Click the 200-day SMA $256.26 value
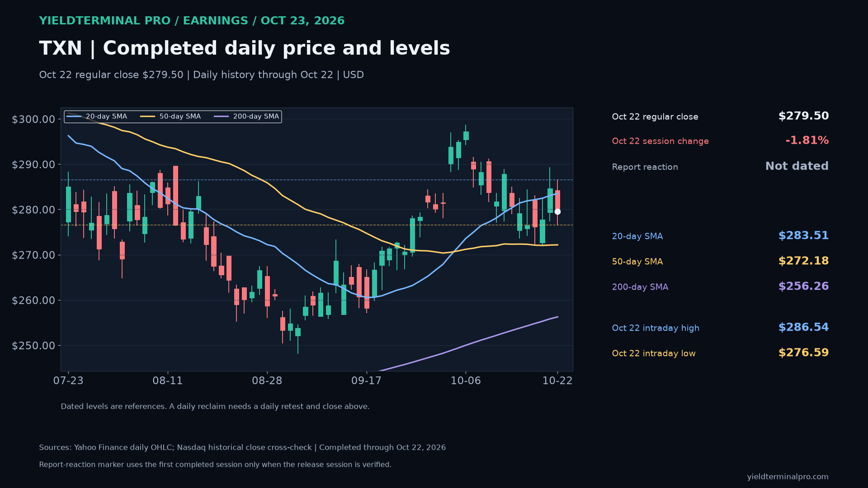 coord(803,286)
